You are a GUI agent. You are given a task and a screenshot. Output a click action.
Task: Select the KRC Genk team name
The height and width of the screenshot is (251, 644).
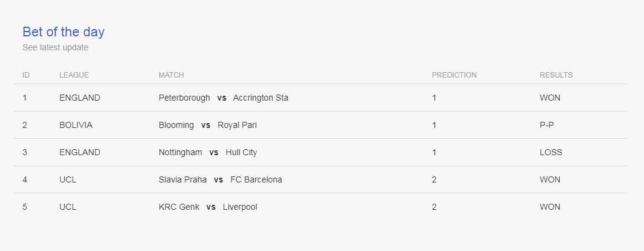click(x=179, y=207)
